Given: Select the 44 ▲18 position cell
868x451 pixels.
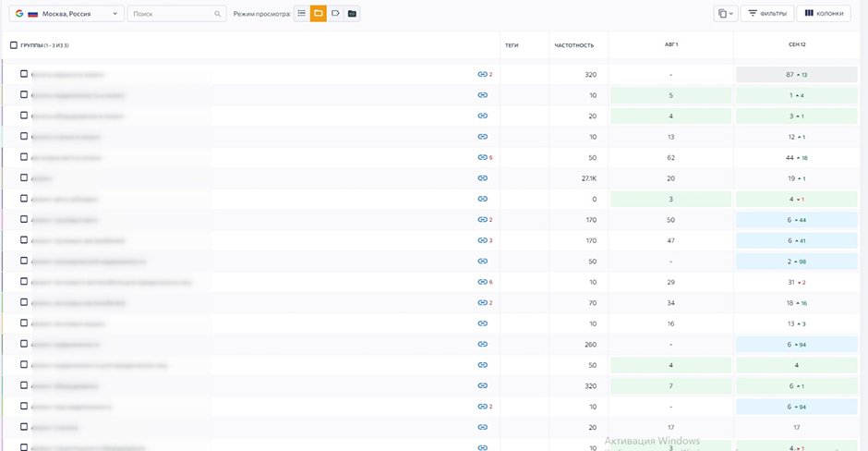Looking at the screenshot, I should 797,158.
